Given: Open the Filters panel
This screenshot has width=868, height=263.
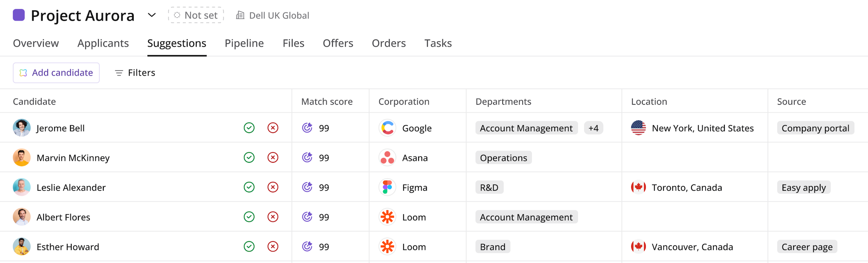Looking at the screenshot, I should [135, 73].
